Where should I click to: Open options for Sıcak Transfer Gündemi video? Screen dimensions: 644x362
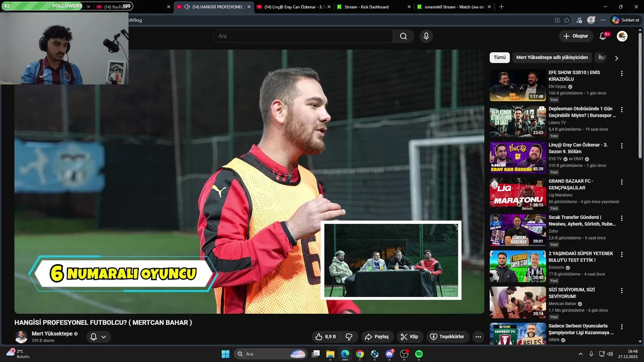click(622, 218)
